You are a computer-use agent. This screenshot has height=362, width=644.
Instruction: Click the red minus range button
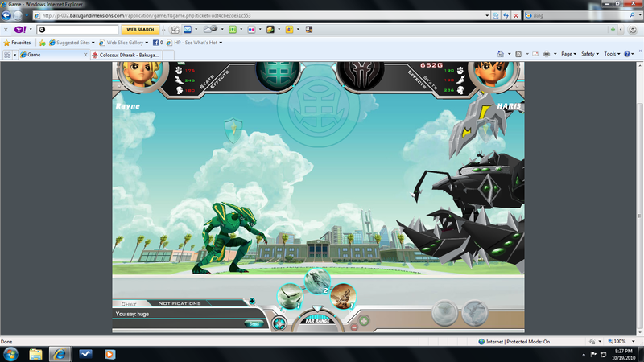click(x=354, y=328)
